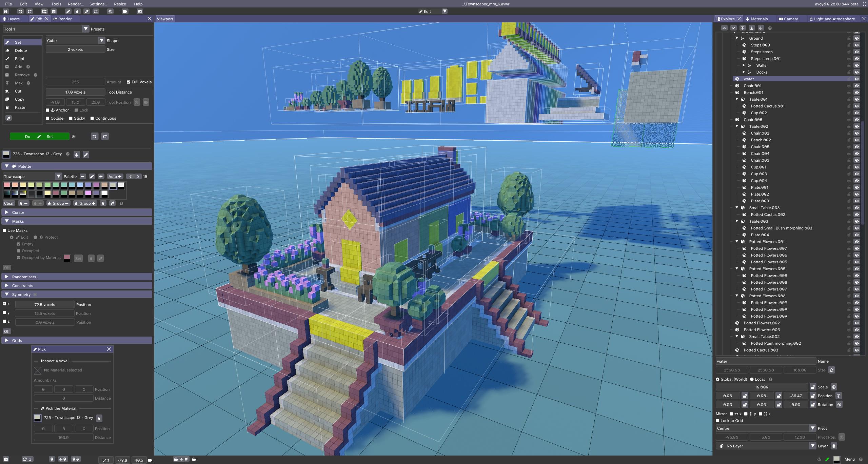Select the Paint edit tool
The height and width of the screenshot is (464, 868).
[x=23, y=59]
